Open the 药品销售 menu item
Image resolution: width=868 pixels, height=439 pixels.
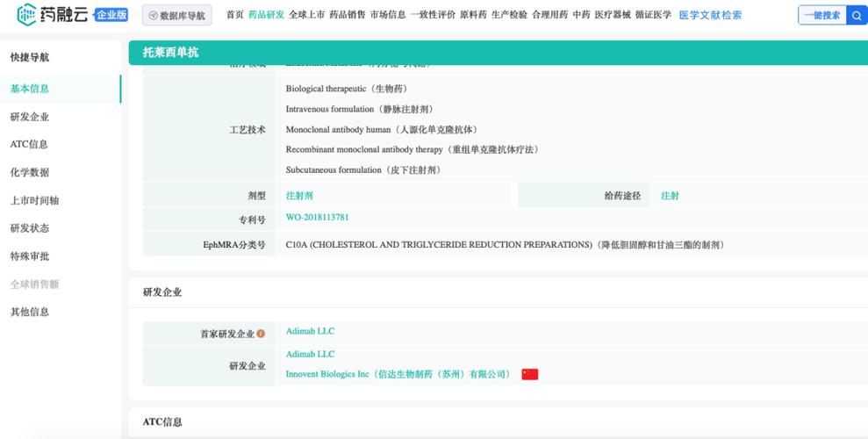point(347,15)
